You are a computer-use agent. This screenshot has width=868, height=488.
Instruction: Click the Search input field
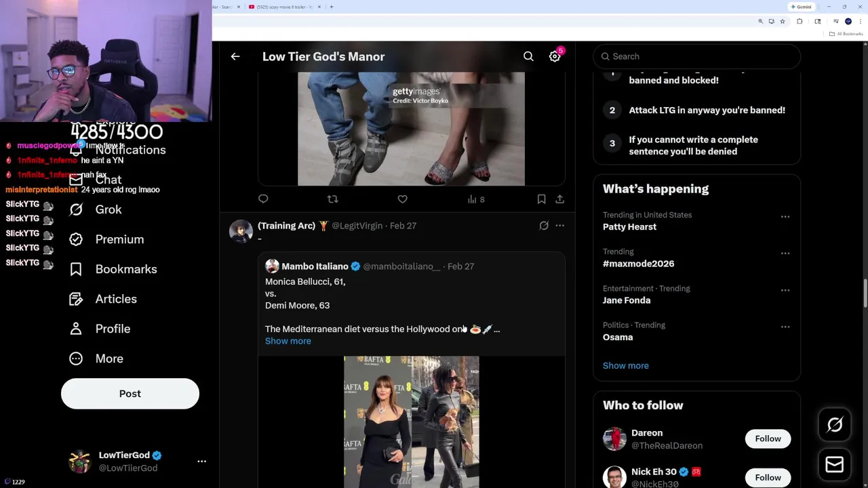(x=697, y=56)
